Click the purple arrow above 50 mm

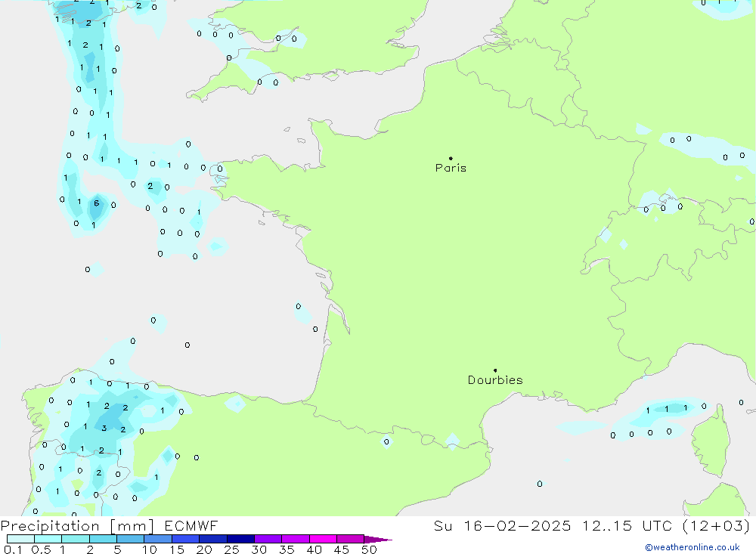point(378,540)
